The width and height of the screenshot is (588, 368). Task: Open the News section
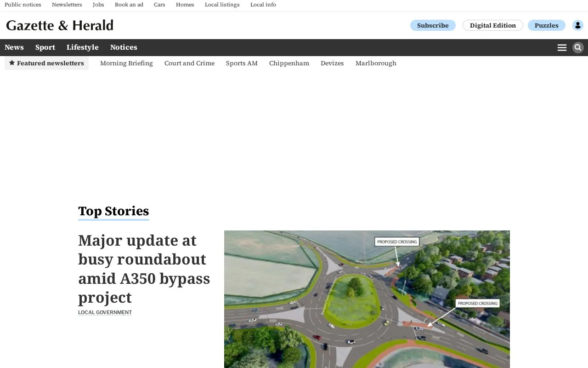tap(14, 47)
